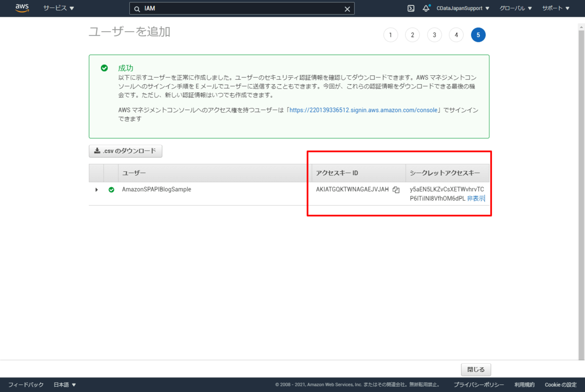Go to wizard step 2

[412, 35]
